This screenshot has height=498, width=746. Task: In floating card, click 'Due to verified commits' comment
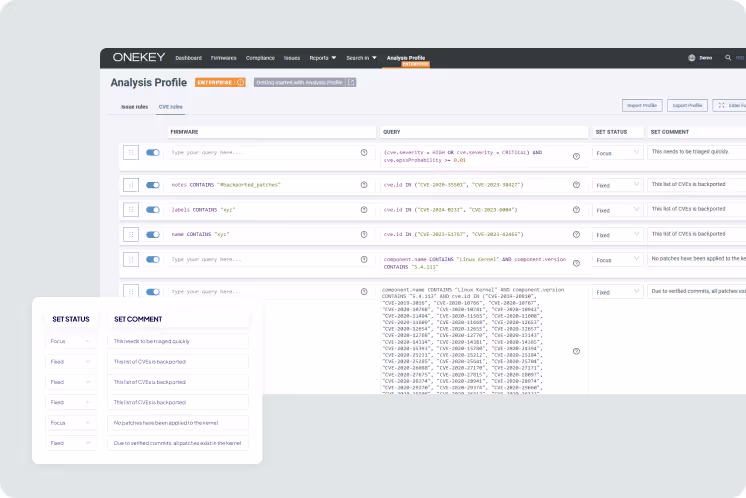[x=178, y=443]
